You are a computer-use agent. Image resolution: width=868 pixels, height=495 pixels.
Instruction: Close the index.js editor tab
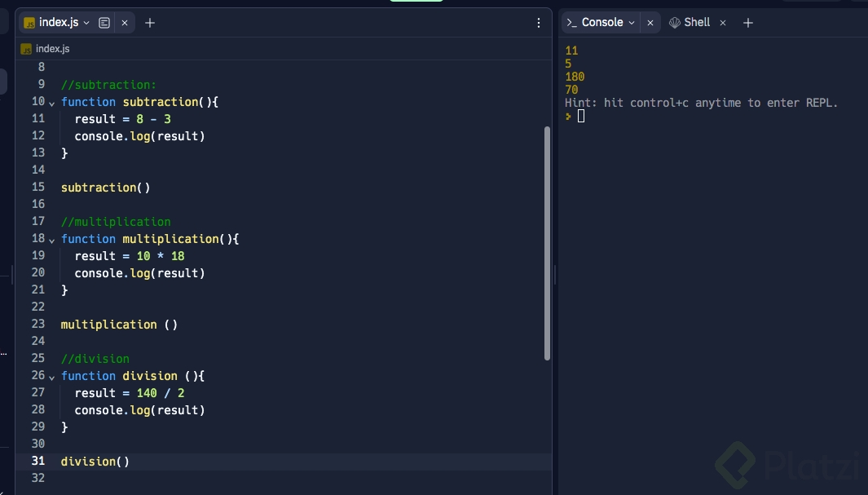pyautogui.click(x=125, y=23)
